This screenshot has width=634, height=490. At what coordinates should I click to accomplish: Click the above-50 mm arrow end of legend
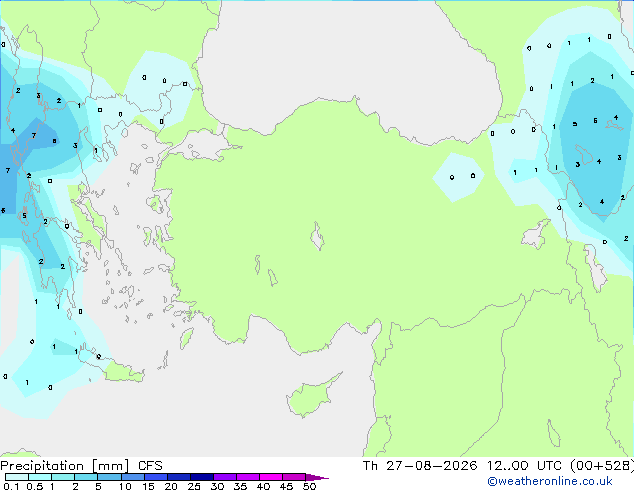[x=317, y=477]
